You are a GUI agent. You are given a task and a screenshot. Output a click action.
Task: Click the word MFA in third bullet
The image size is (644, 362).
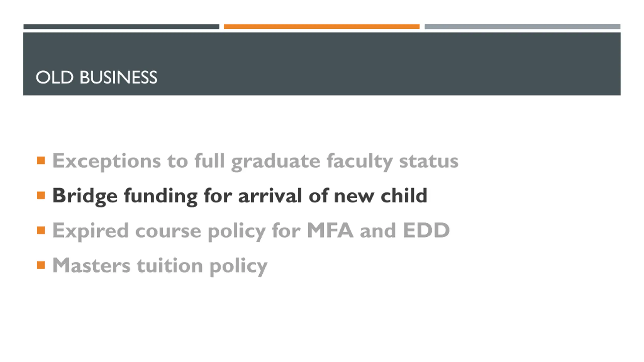330,230
